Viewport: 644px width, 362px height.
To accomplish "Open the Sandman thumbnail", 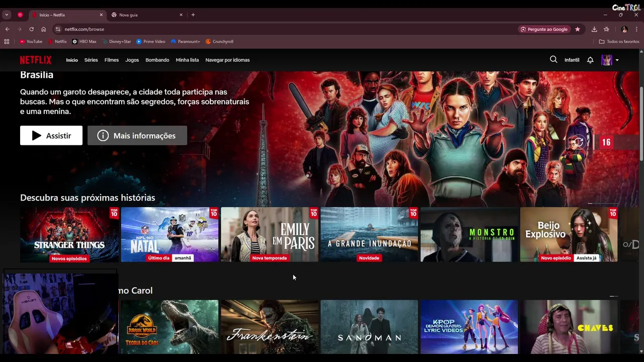I will pos(369,327).
